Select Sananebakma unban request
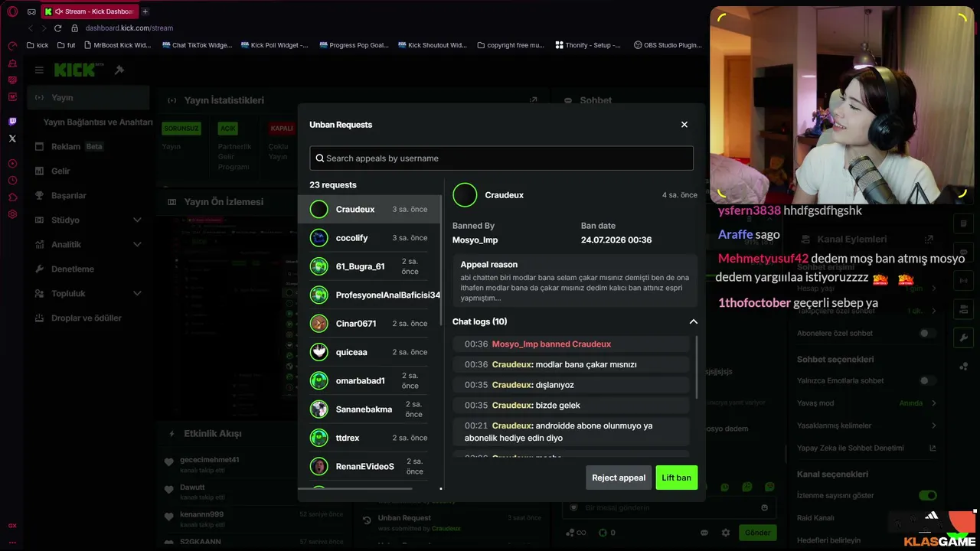980x551 pixels. (x=370, y=409)
